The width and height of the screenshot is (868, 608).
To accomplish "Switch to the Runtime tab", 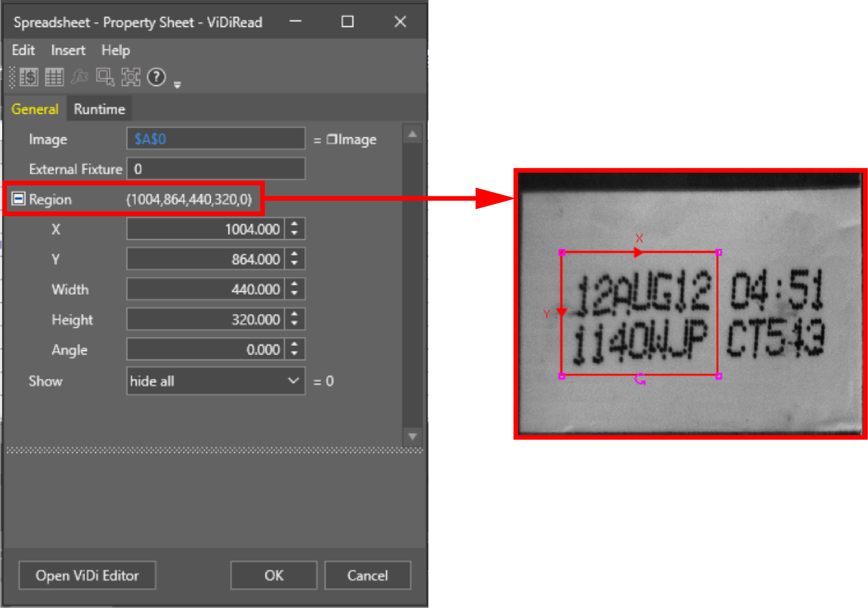I will 99,109.
